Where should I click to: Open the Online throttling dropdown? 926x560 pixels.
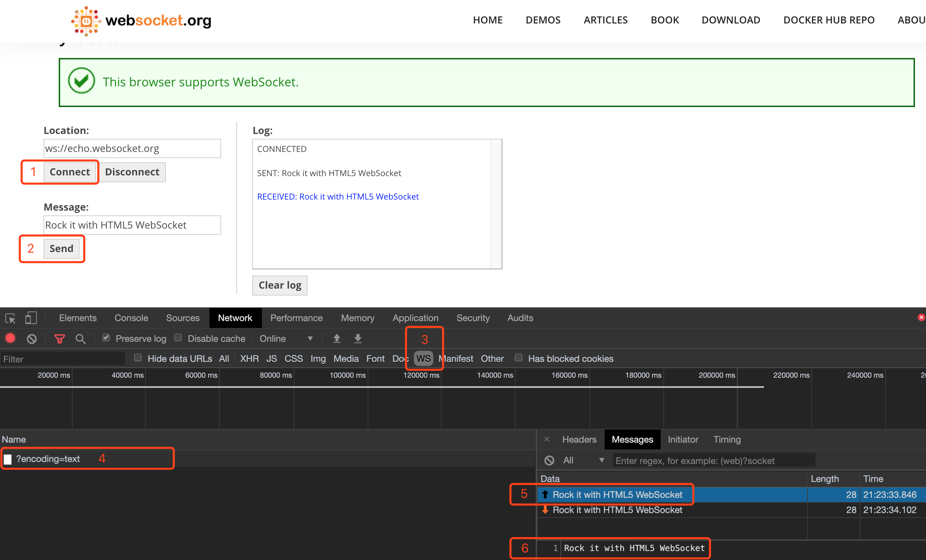(286, 338)
